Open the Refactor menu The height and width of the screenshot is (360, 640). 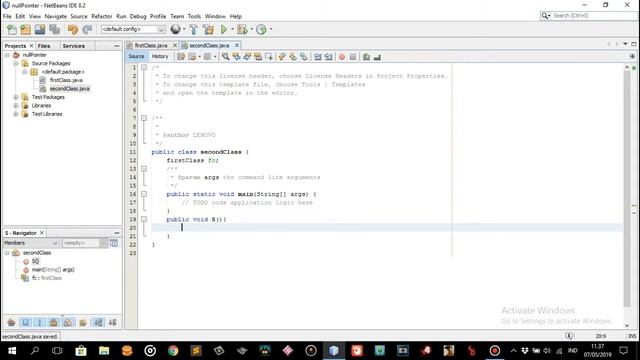tap(102, 16)
